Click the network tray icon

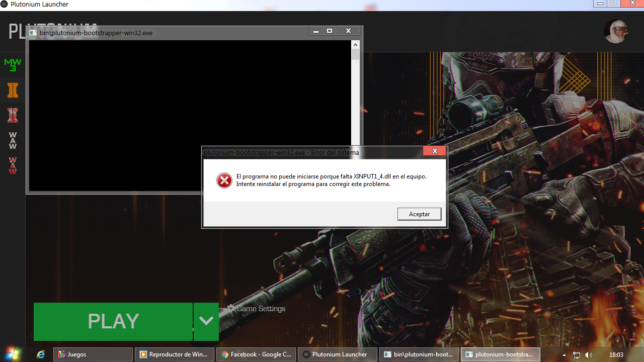click(x=577, y=355)
